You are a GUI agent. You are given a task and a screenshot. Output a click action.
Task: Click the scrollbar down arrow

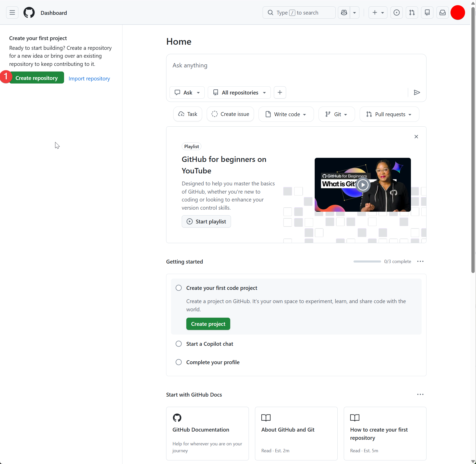473,461
